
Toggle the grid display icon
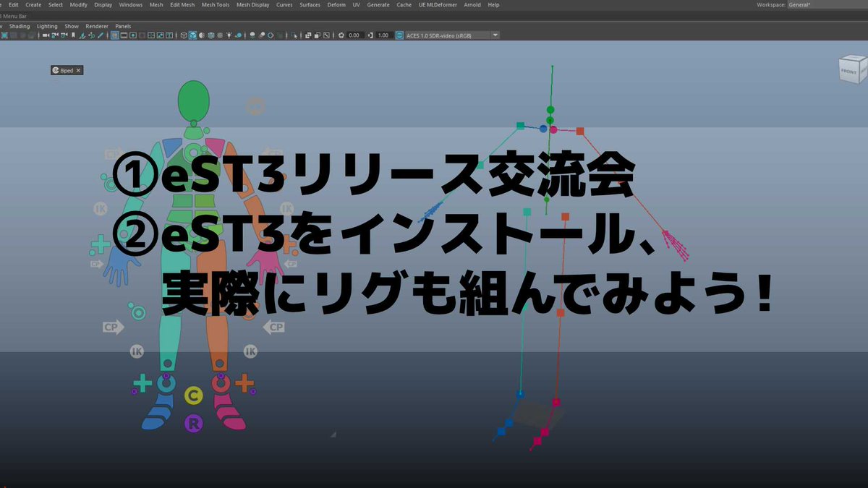click(114, 33)
